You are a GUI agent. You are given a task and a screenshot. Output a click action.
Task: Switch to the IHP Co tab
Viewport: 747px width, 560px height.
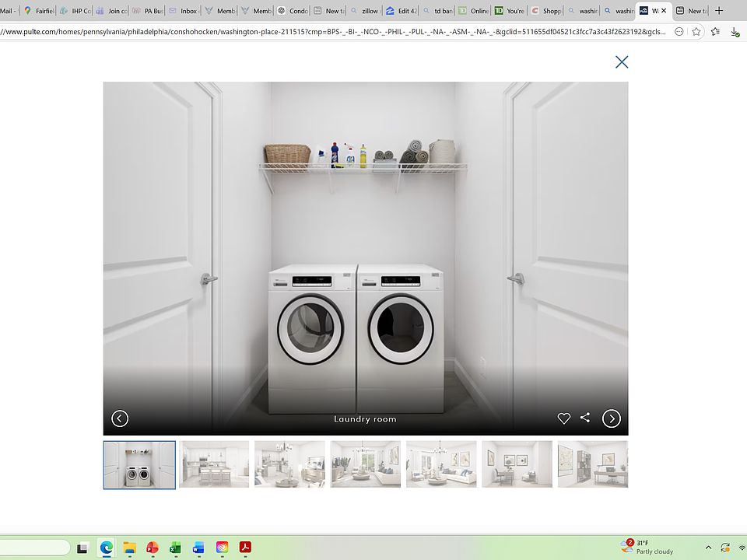(x=75, y=10)
